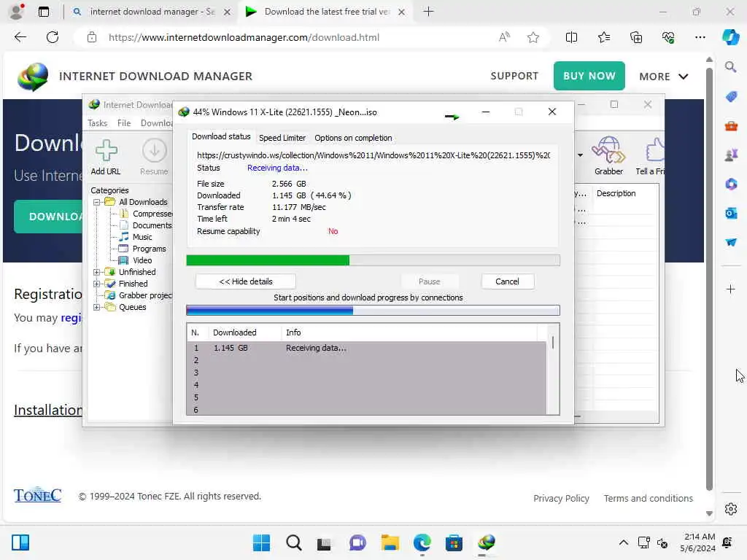Click the green download progress bar
This screenshot has height=560, width=747.
pyautogui.click(x=373, y=260)
